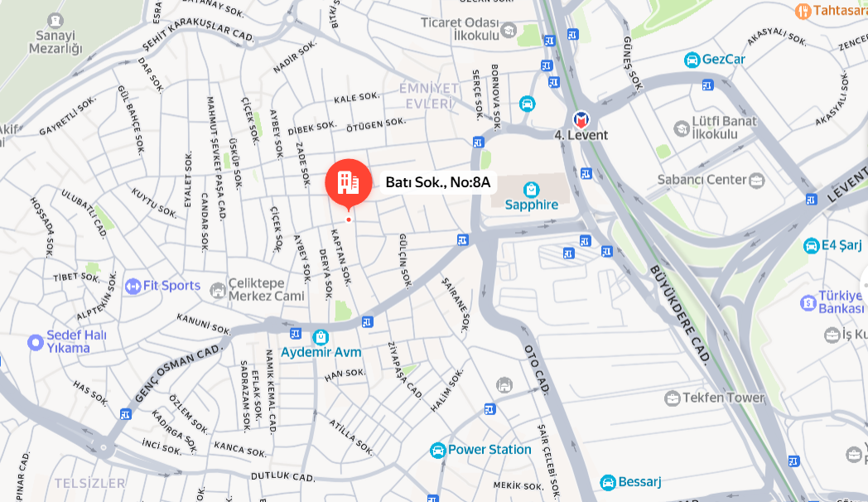Select the Aydemir Avm shopping icon

(320, 336)
